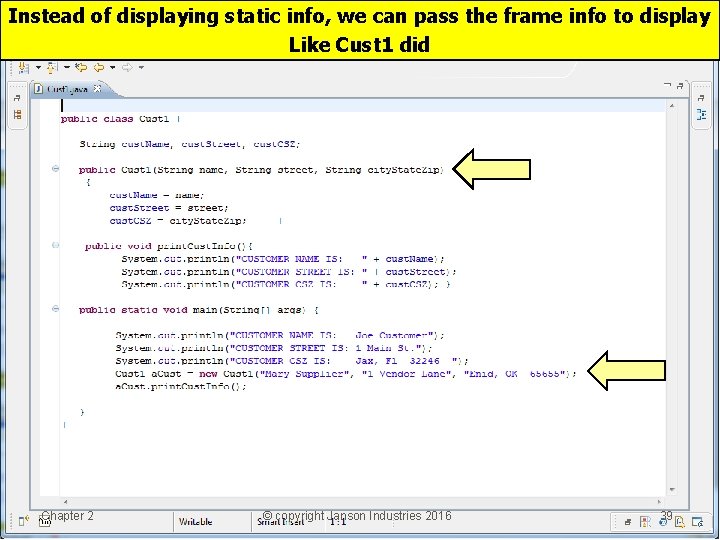
Task: Click the 'public static void main' line
Action: point(199,310)
